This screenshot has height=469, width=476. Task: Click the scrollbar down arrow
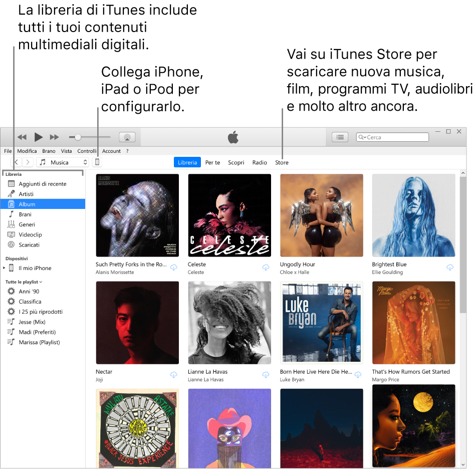point(462,465)
